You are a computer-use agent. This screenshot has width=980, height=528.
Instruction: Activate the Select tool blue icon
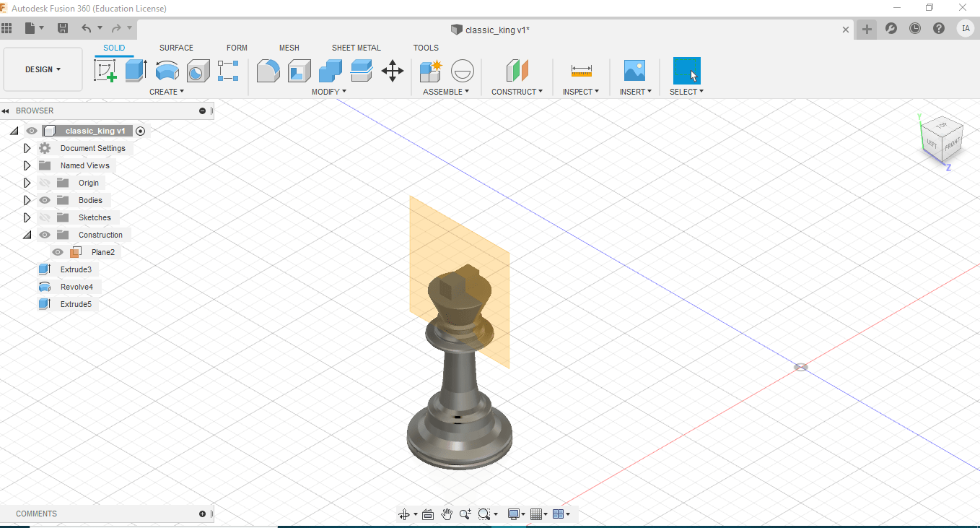pyautogui.click(x=686, y=71)
